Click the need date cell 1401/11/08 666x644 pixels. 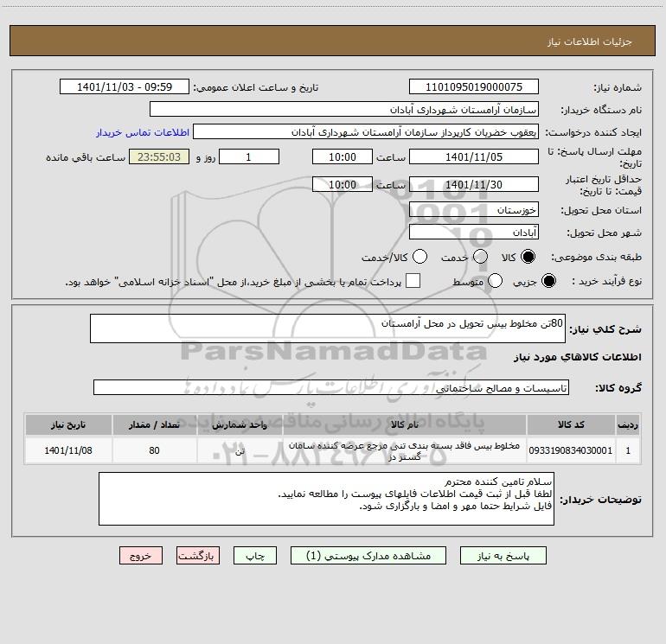[68, 450]
